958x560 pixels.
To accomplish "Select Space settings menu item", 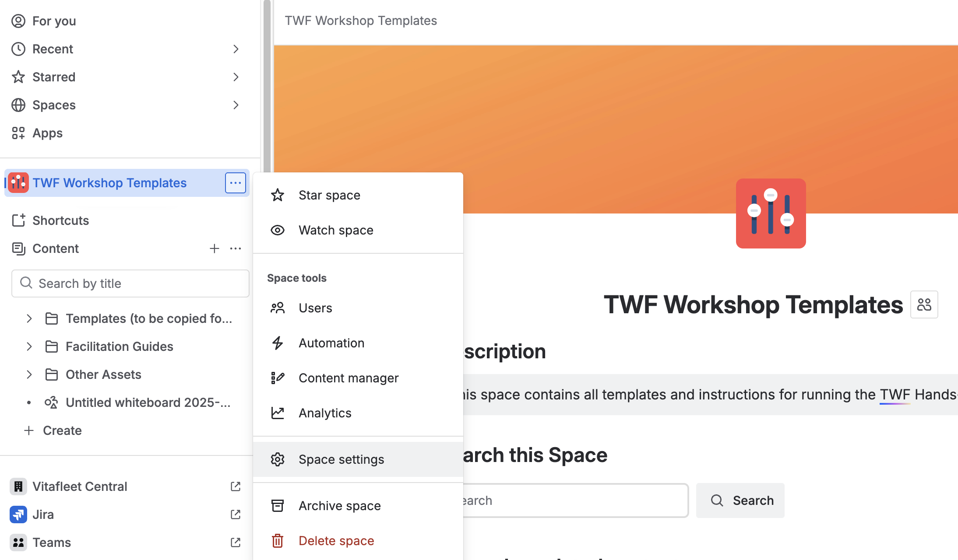I will 341,459.
